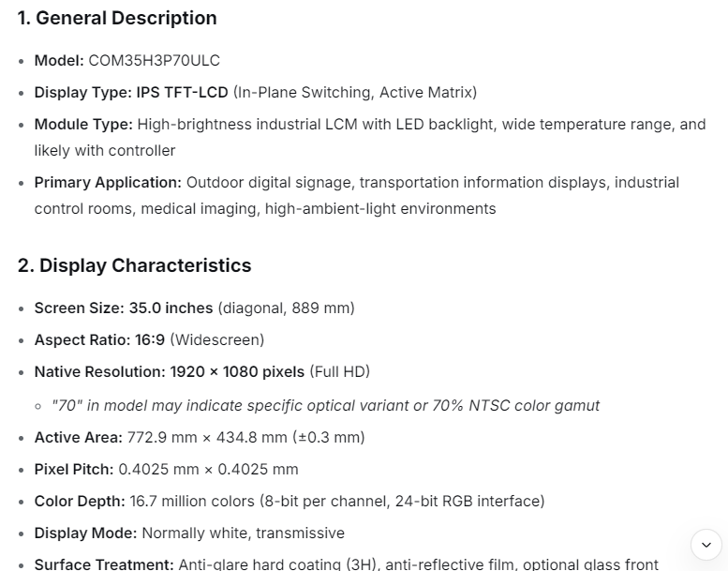Click the scroll-to-bottom arrow button
728x571 pixels.
tap(706, 544)
